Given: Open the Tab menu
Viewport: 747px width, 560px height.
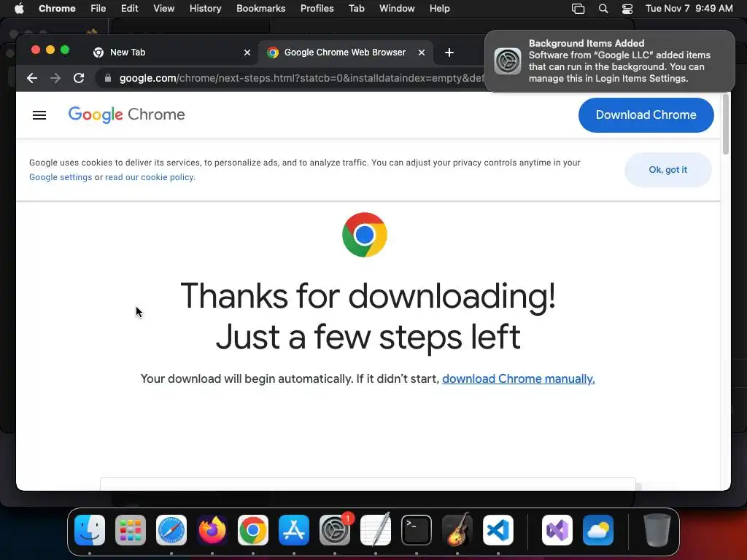Looking at the screenshot, I should [356, 9].
